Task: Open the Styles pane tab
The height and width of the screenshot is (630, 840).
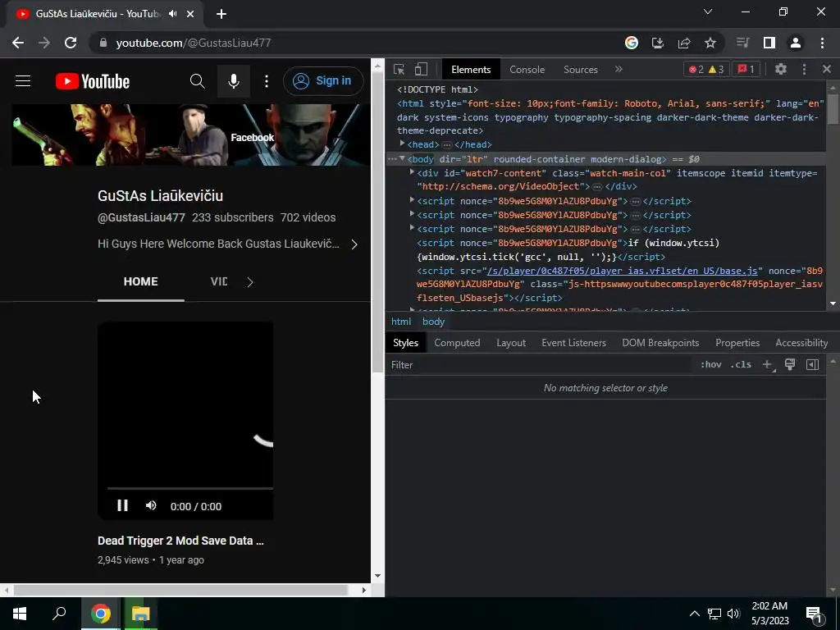Action: 405,343
